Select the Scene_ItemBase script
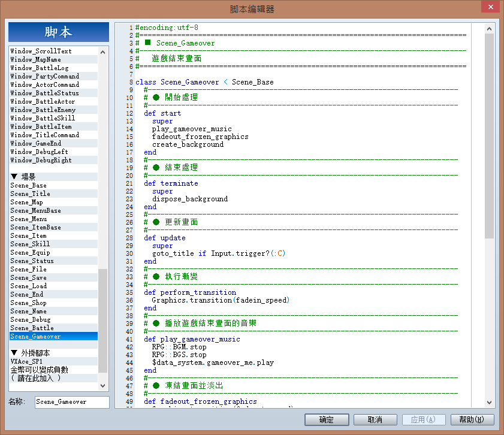 pyautogui.click(x=54, y=227)
